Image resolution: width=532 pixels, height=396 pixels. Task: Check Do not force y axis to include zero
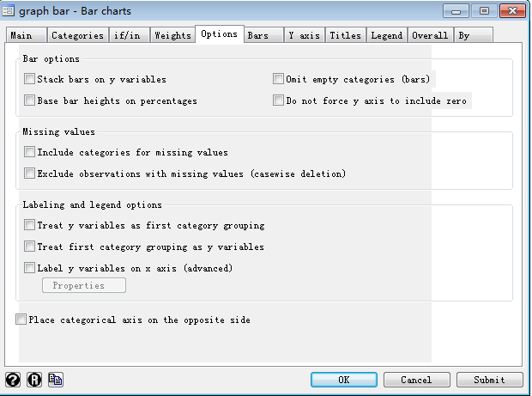[279, 101]
